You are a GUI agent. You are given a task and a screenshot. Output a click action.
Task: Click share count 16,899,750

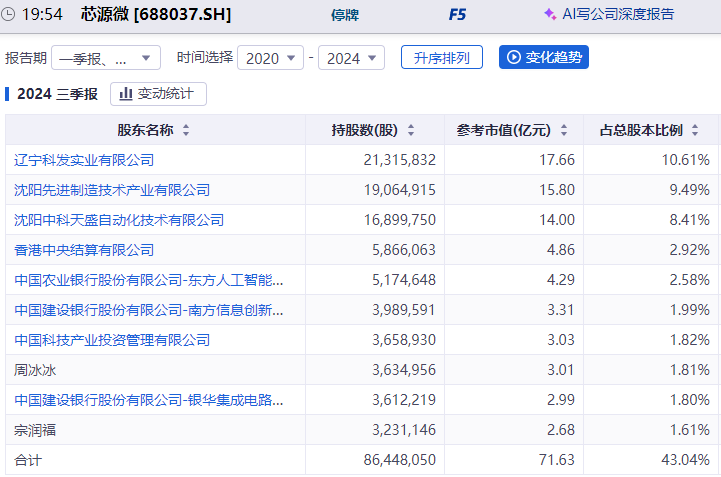point(400,220)
